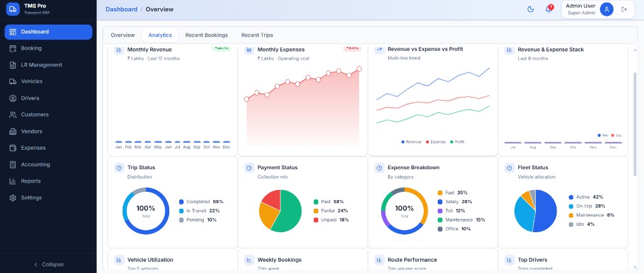The width and height of the screenshot is (644, 273).
Task: Click the Drivers person icon in sidebar
Action: (13, 98)
